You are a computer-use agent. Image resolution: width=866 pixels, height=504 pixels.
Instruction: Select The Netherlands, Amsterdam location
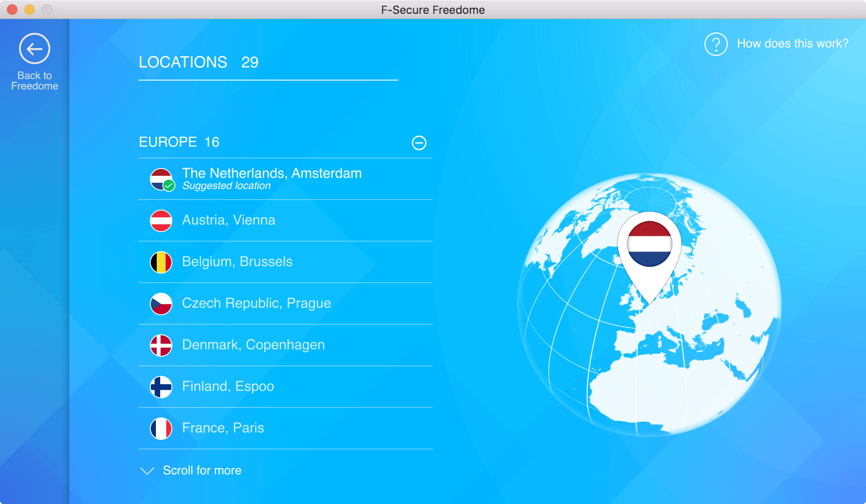271,173
